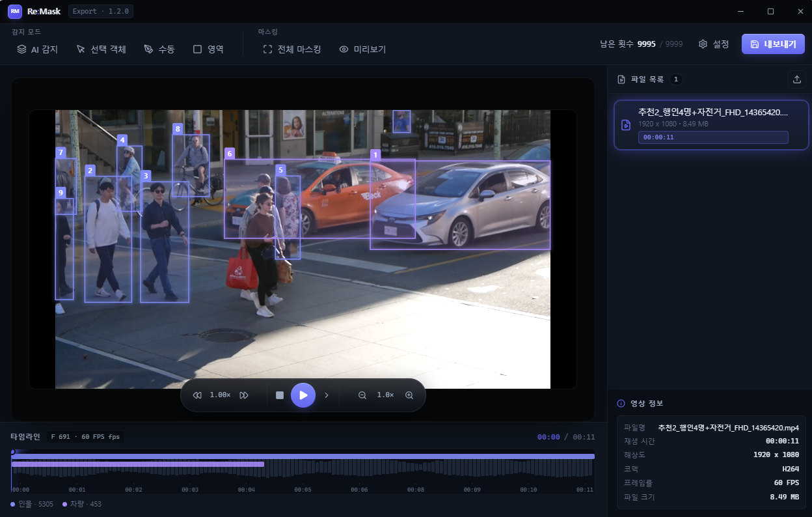Step to next frame with the chevron
The width and height of the screenshot is (812, 517).
[327, 395]
